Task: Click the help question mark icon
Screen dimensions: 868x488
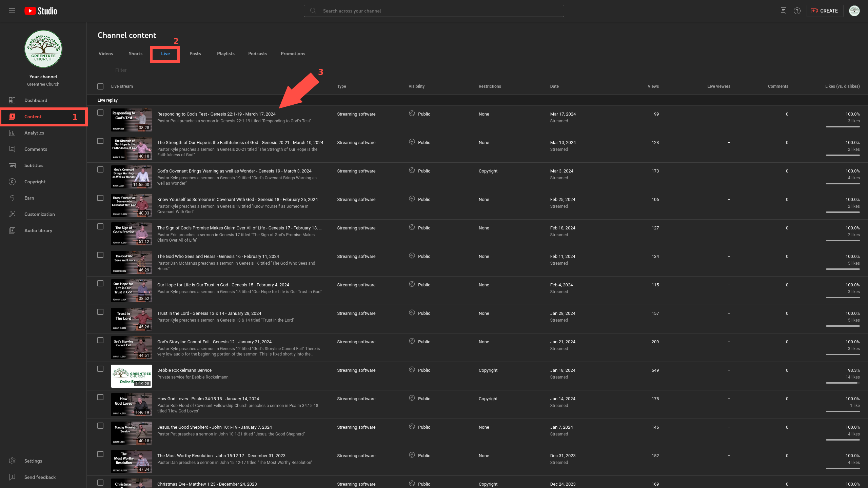Action: (x=797, y=11)
